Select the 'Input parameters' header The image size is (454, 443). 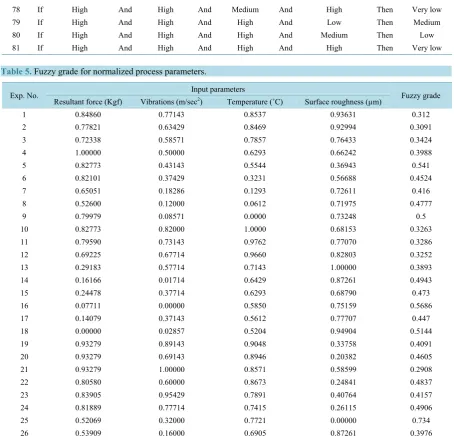(x=218, y=89)
